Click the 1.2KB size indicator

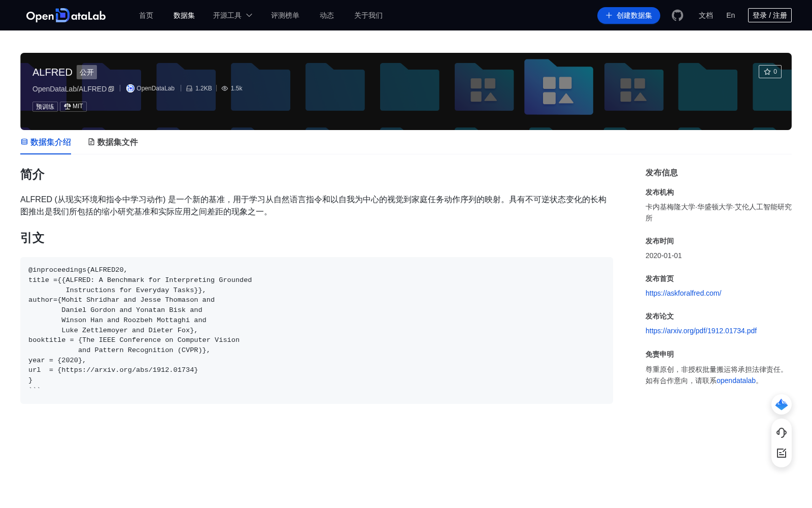tap(199, 88)
